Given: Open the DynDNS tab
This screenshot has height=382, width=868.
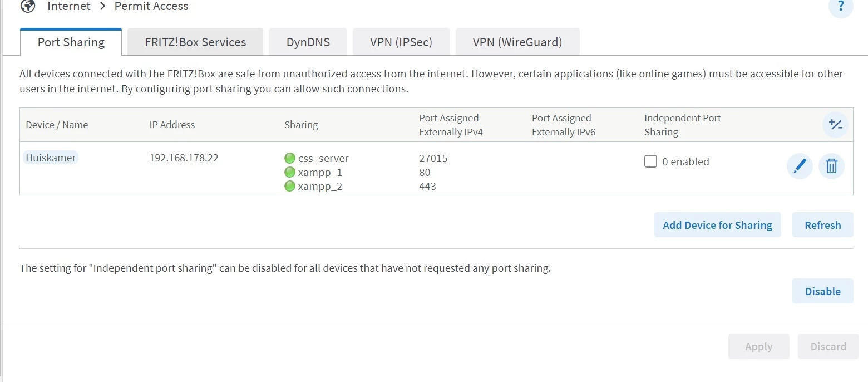Looking at the screenshot, I should pyautogui.click(x=308, y=42).
